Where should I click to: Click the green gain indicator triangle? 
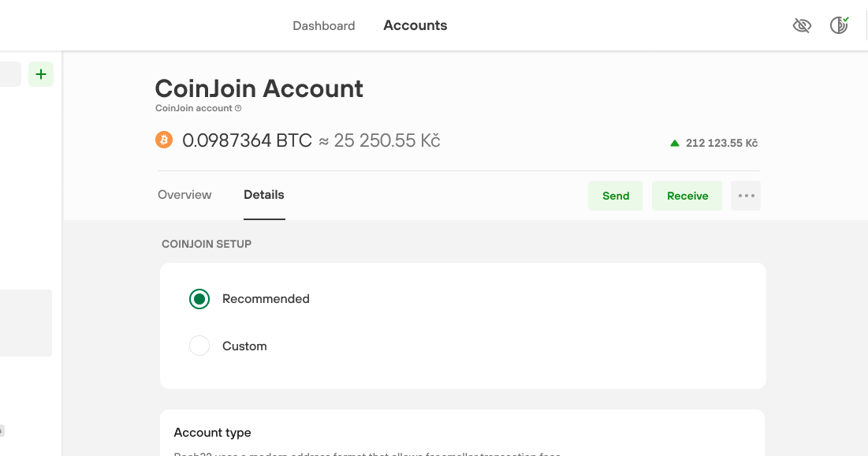point(675,143)
